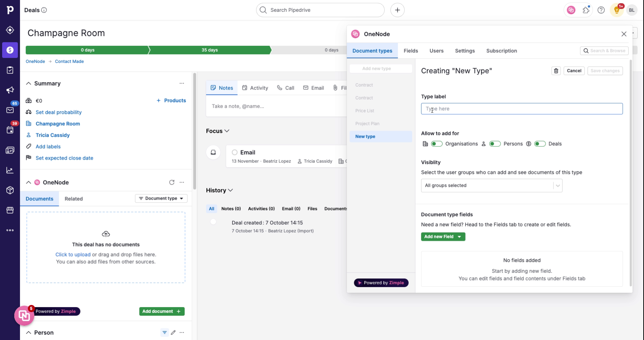Switch to the Settings tab
Viewport: 644px width, 340px height.
click(x=465, y=51)
